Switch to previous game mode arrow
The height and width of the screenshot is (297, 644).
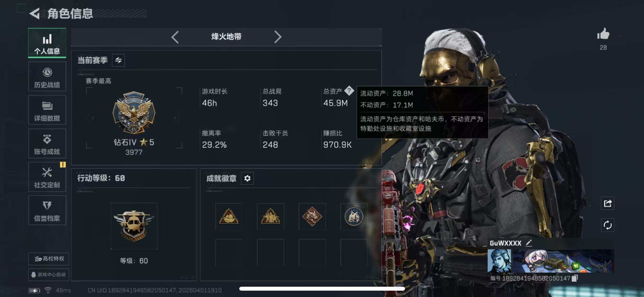pyautogui.click(x=175, y=37)
